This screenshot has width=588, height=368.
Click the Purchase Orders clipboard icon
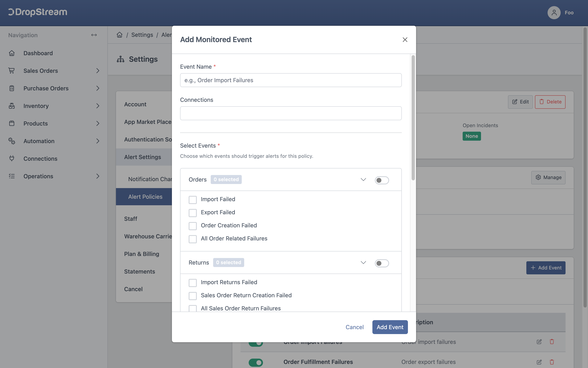12,88
